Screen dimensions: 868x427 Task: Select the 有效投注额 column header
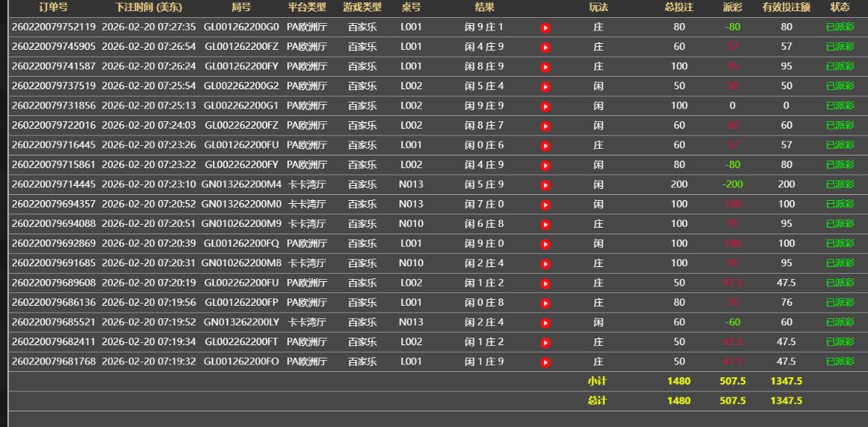click(x=786, y=7)
